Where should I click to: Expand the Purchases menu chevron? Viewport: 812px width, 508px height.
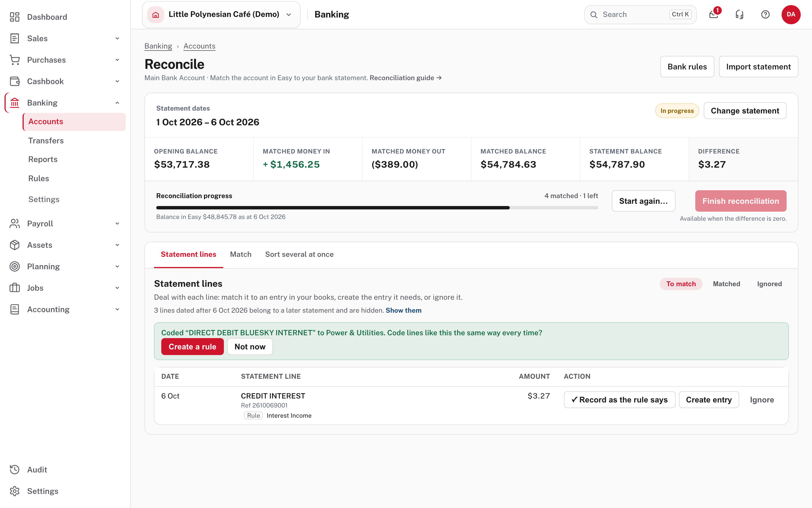(117, 60)
